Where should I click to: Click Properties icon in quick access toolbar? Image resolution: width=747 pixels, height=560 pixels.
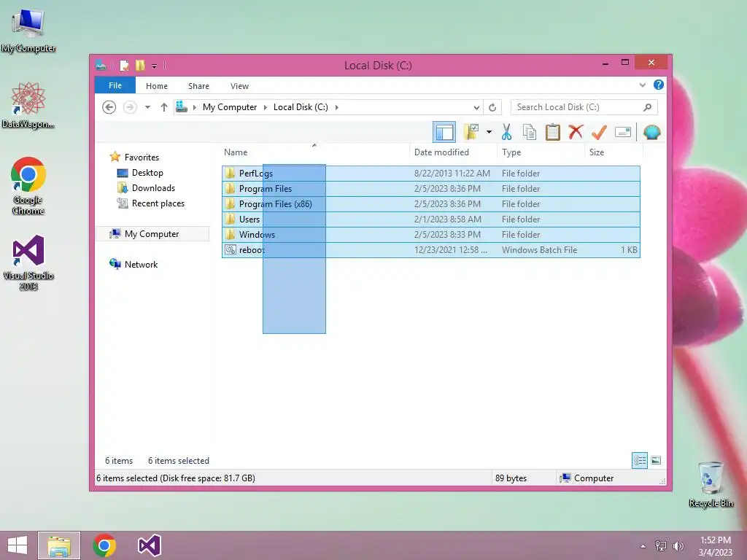tap(124, 65)
